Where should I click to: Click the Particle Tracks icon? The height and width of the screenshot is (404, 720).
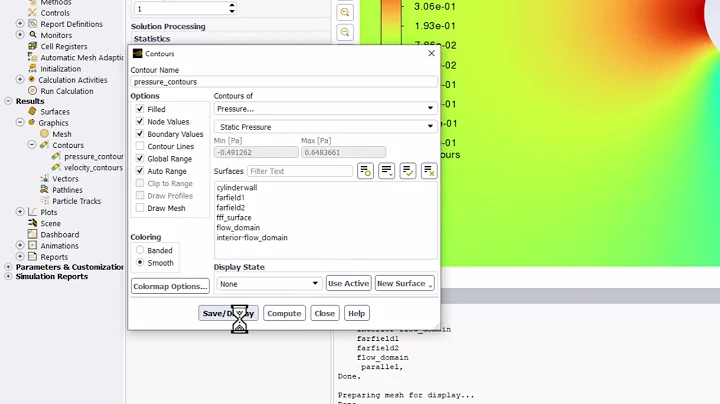click(44, 201)
